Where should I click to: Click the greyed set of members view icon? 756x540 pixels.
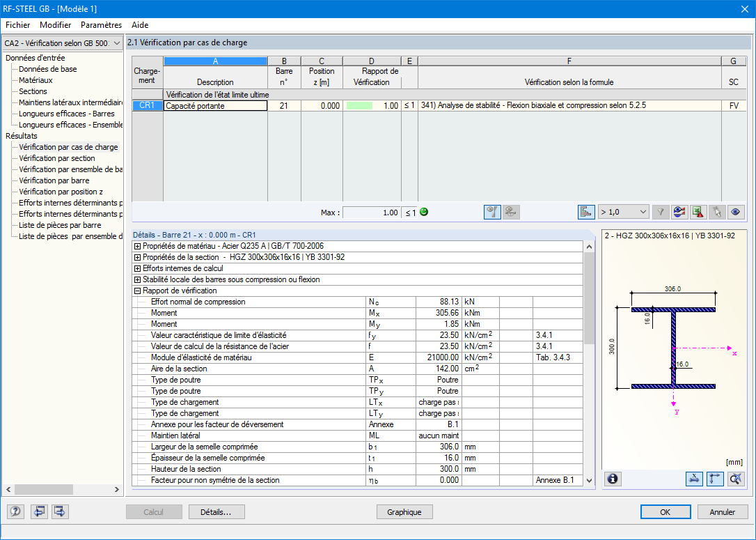point(511,212)
